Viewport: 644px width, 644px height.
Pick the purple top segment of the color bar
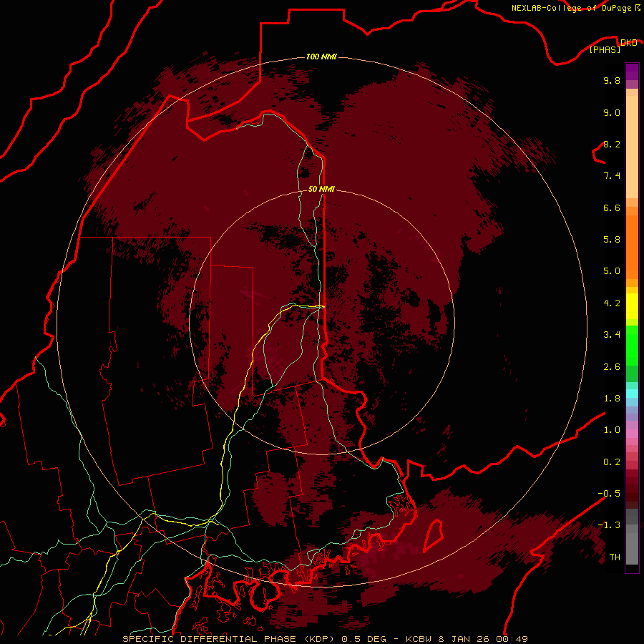(x=632, y=72)
